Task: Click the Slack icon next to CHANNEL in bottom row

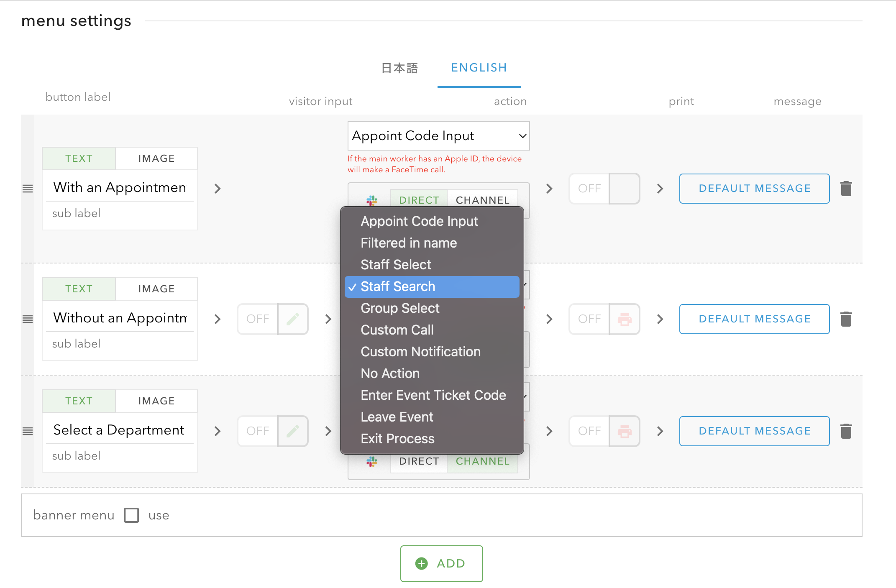Action: [372, 461]
